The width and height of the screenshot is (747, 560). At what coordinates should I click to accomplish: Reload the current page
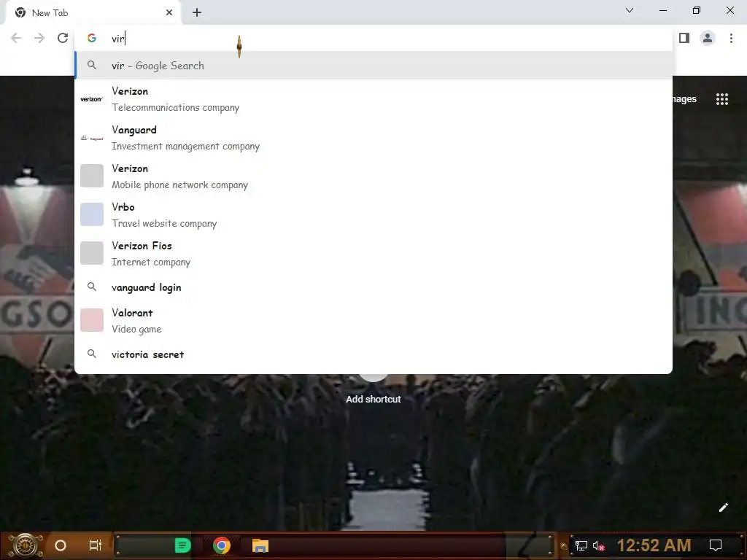[x=63, y=38]
